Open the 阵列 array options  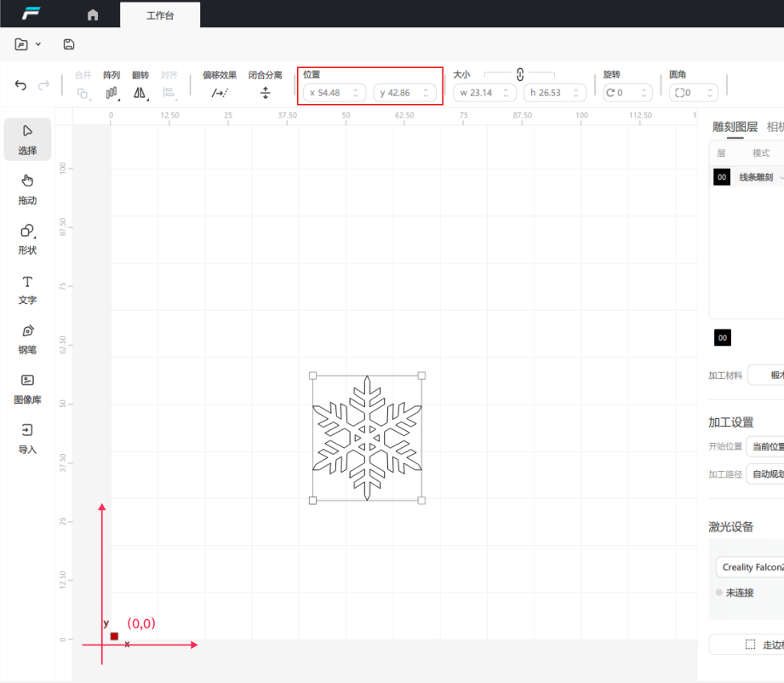pos(112,92)
